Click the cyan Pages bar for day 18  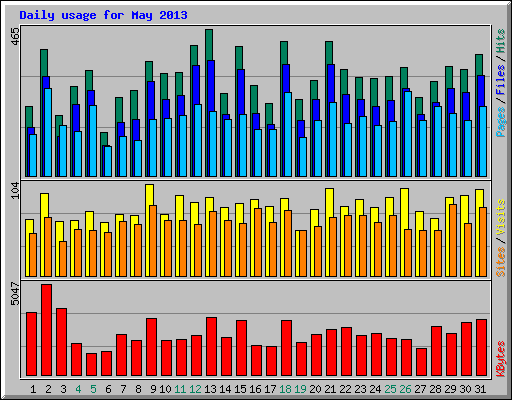click(x=288, y=135)
